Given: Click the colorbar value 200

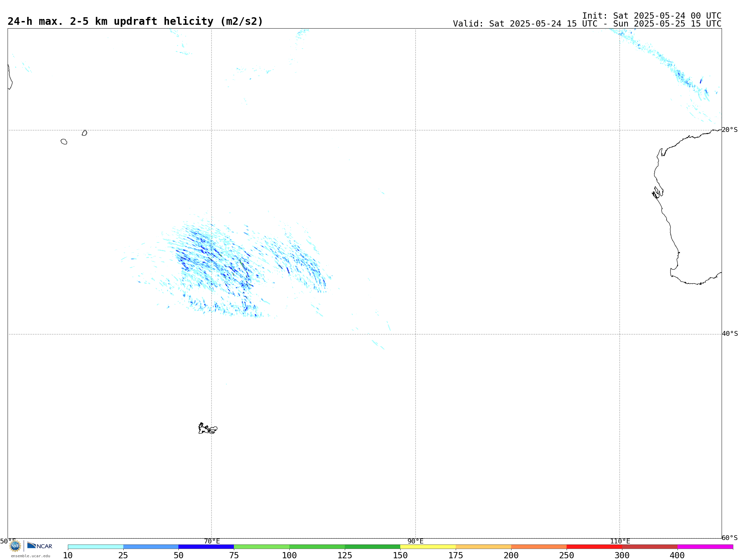Looking at the screenshot, I should click(511, 556).
